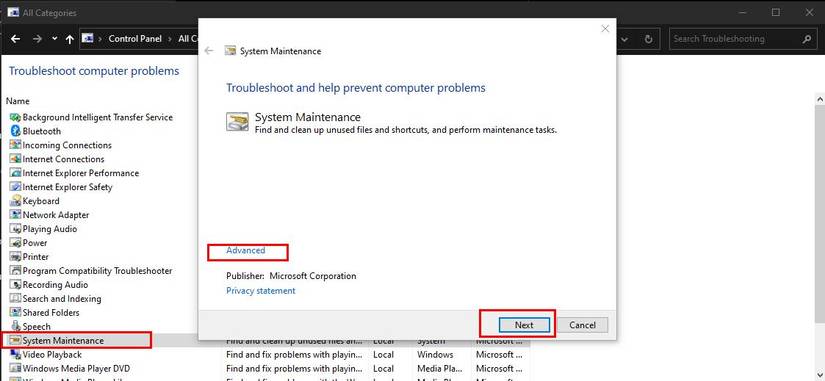The height and width of the screenshot is (381, 825).
Task: Select the Speech entry
Action: point(36,326)
